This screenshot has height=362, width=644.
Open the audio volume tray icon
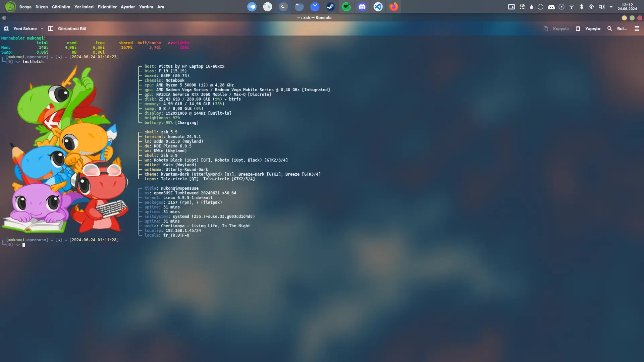[602, 7]
